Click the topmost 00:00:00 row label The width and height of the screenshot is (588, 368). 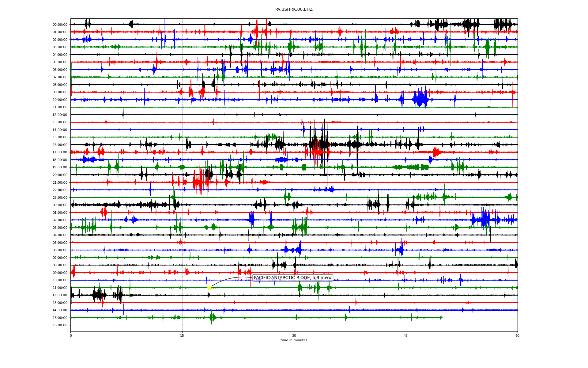(x=60, y=25)
